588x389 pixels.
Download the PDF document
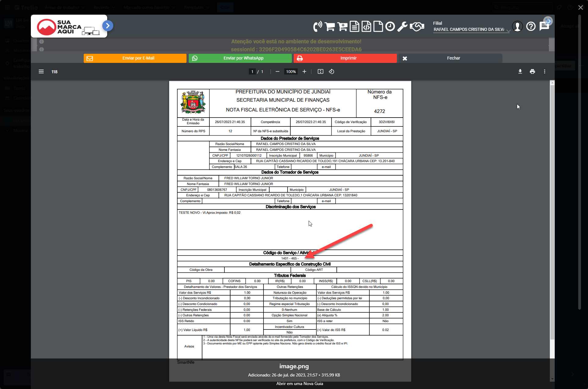[x=520, y=71]
